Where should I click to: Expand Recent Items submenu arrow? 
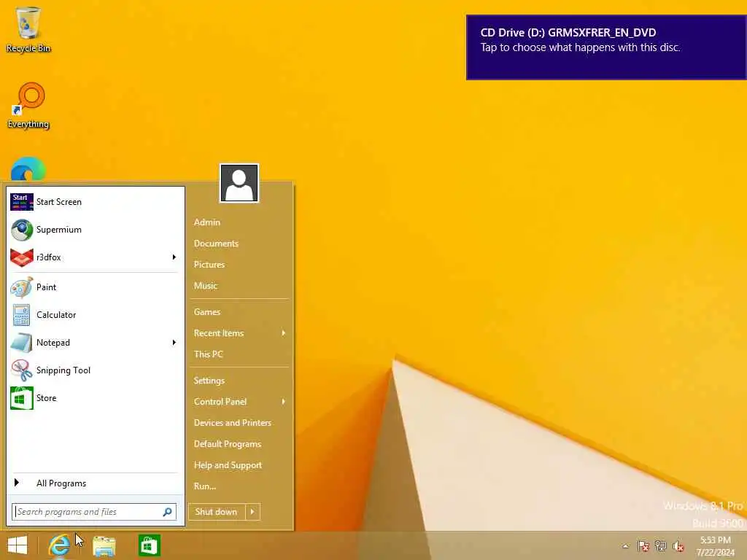[x=284, y=332]
